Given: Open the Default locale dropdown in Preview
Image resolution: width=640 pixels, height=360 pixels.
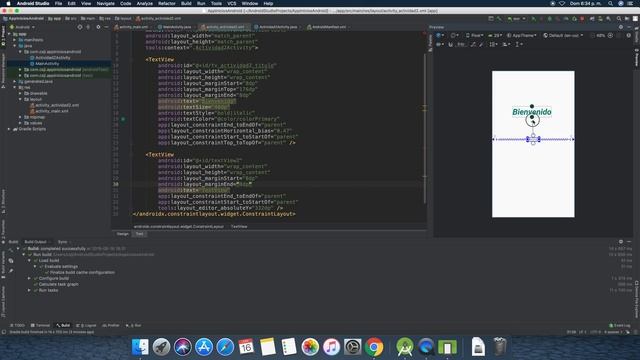Looking at the screenshot, I should coord(563,36).
